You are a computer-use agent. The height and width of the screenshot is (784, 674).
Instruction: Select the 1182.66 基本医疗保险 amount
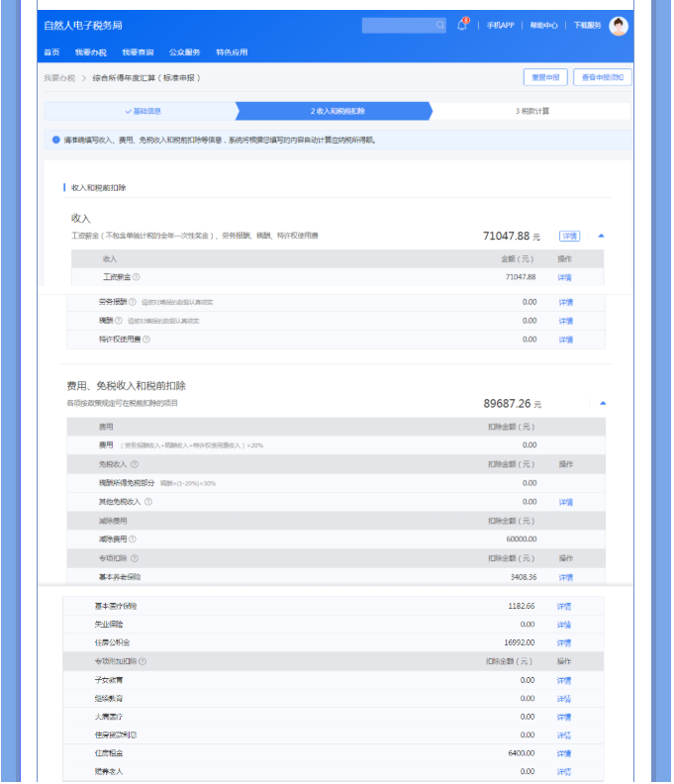(x=521, y=606)
